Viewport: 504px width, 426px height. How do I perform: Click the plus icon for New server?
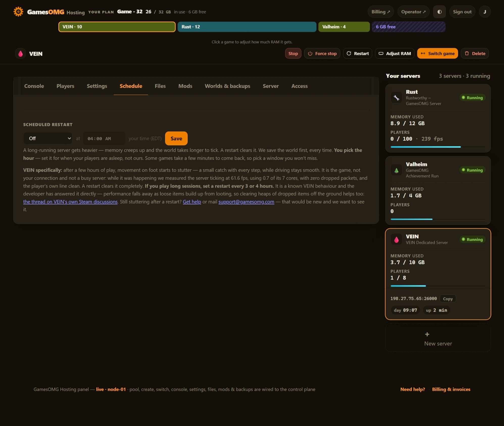click(x=427, y=334)
